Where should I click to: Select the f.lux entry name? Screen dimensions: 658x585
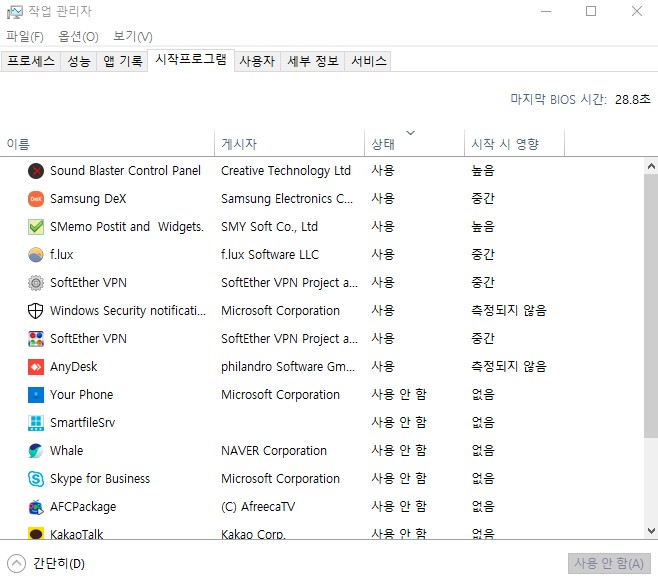pos(62,255)
